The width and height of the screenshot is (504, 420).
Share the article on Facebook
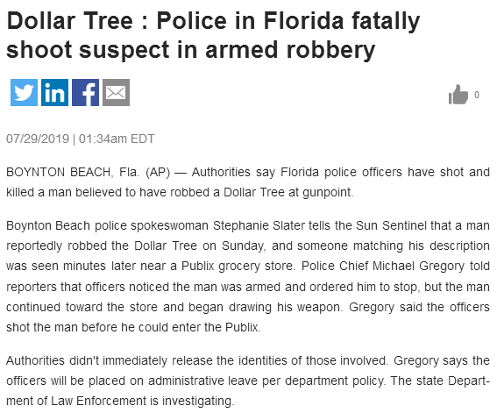point(86,93)
